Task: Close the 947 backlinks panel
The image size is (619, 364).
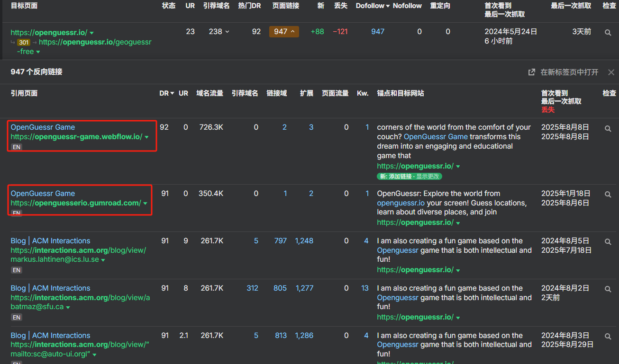Action: (x=611, y=72)
